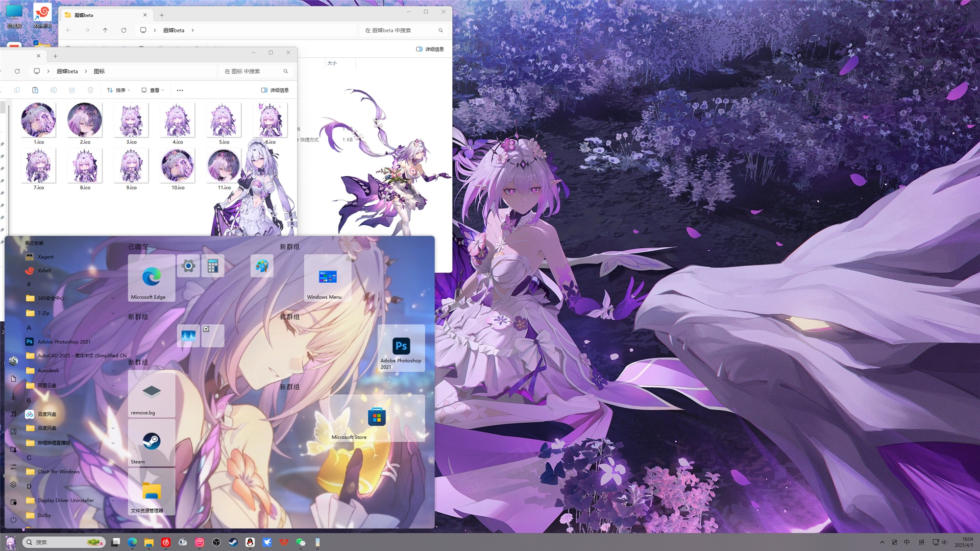The width and height of the screenshot is (980, 551).
Task: Toggle 详细信息 pane in 遐蝶beta window
Action: click(430, 49)
